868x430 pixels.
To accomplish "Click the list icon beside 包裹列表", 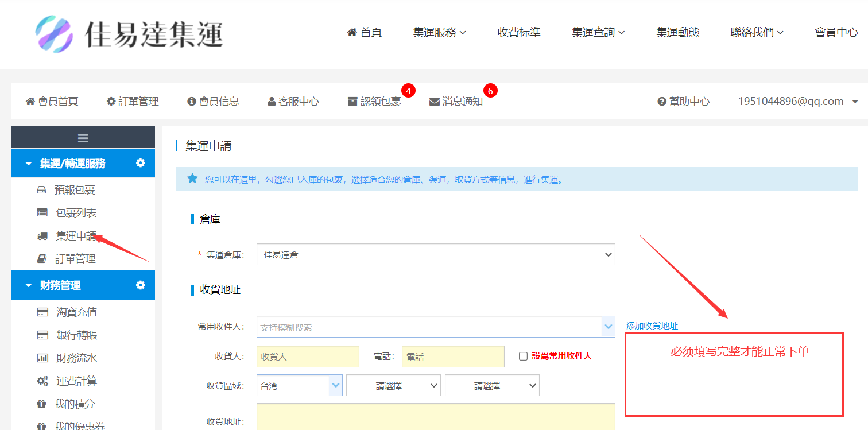I will tap(42, 213).
